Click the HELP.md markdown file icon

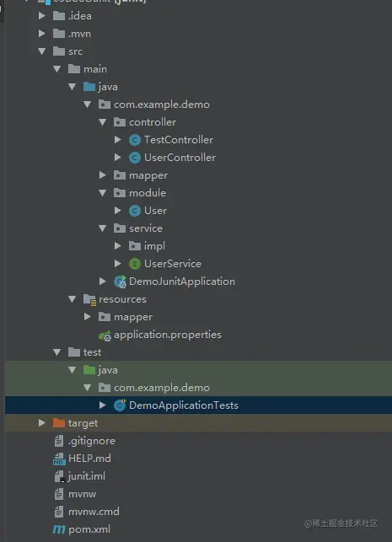(x=59, y=459)
